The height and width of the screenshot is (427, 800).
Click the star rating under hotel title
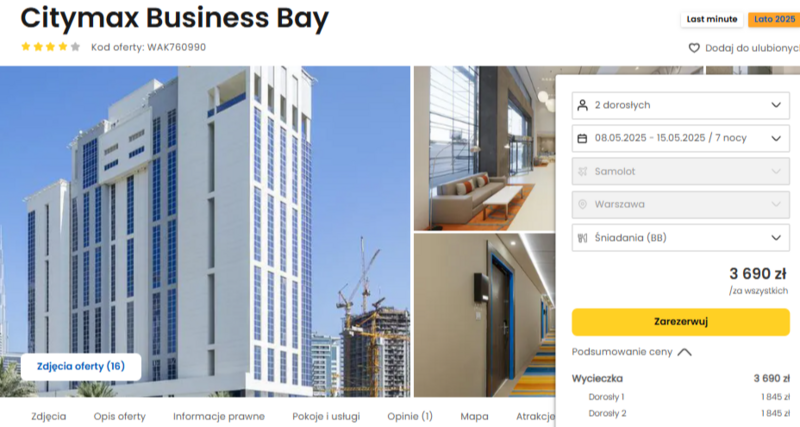[x=50, y=47]
